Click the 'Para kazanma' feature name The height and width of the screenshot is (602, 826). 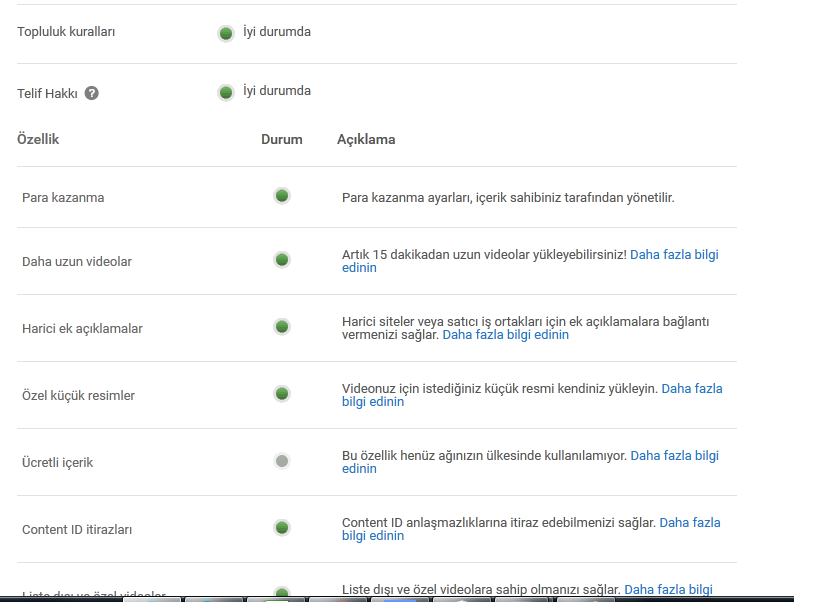point(63,198)
